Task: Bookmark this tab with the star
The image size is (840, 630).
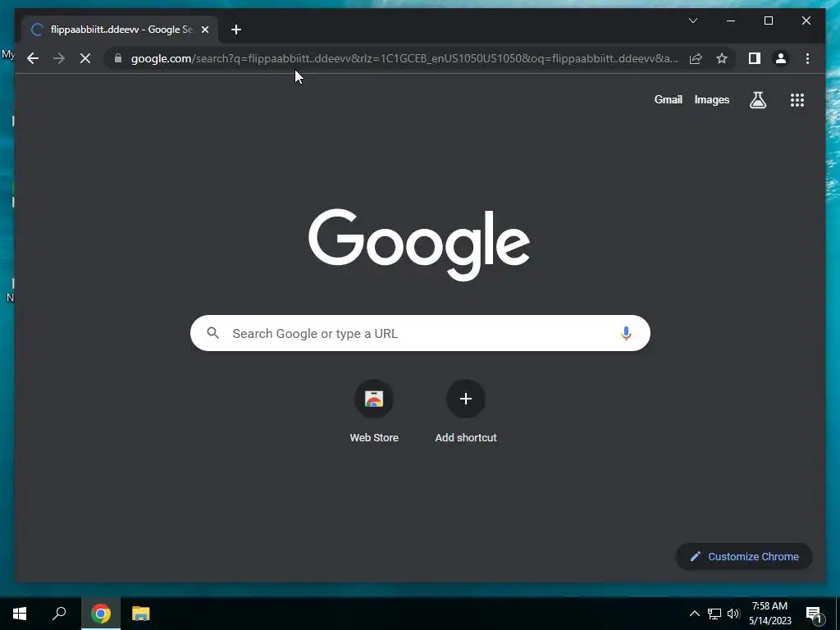Action: click(x=722, y=58)
